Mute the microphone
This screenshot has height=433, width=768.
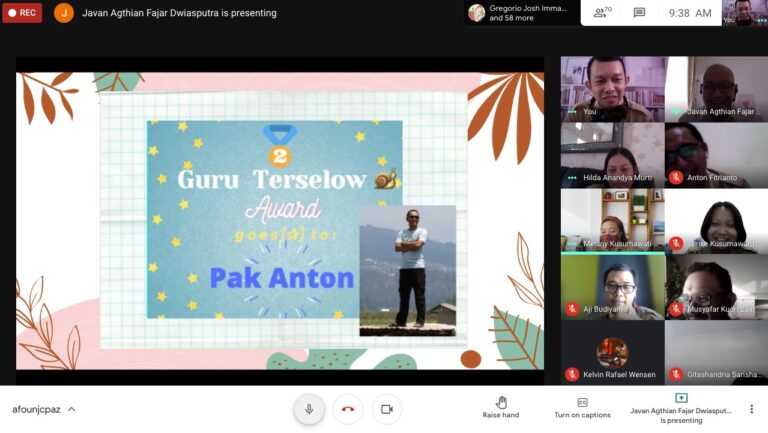[309, 409]
